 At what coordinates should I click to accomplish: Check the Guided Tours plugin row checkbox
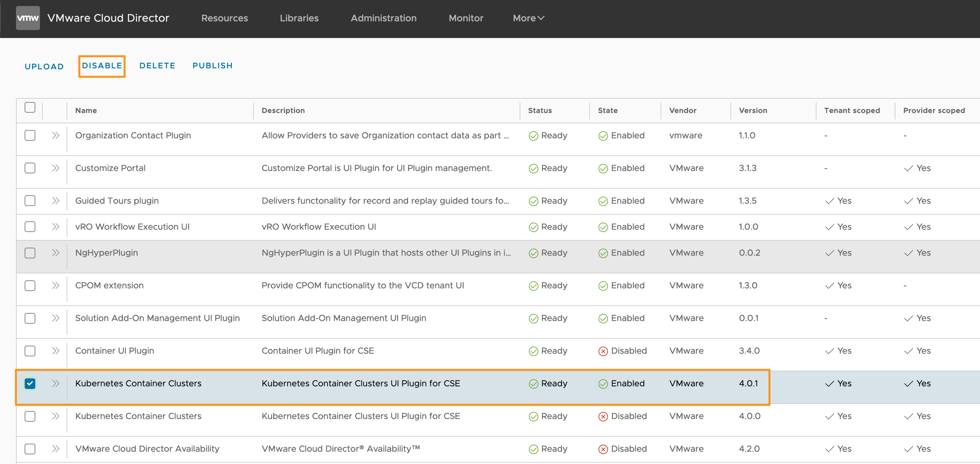click(30, 201)
